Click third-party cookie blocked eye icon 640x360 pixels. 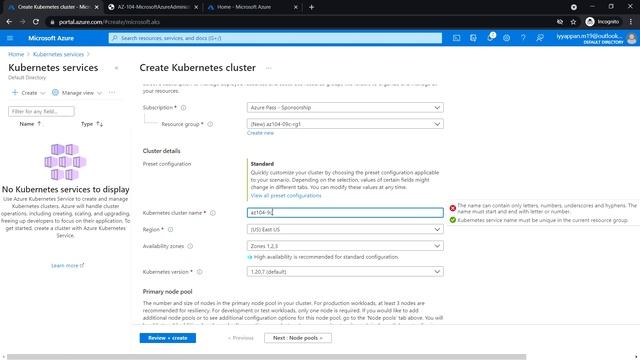tap(560, 22)
